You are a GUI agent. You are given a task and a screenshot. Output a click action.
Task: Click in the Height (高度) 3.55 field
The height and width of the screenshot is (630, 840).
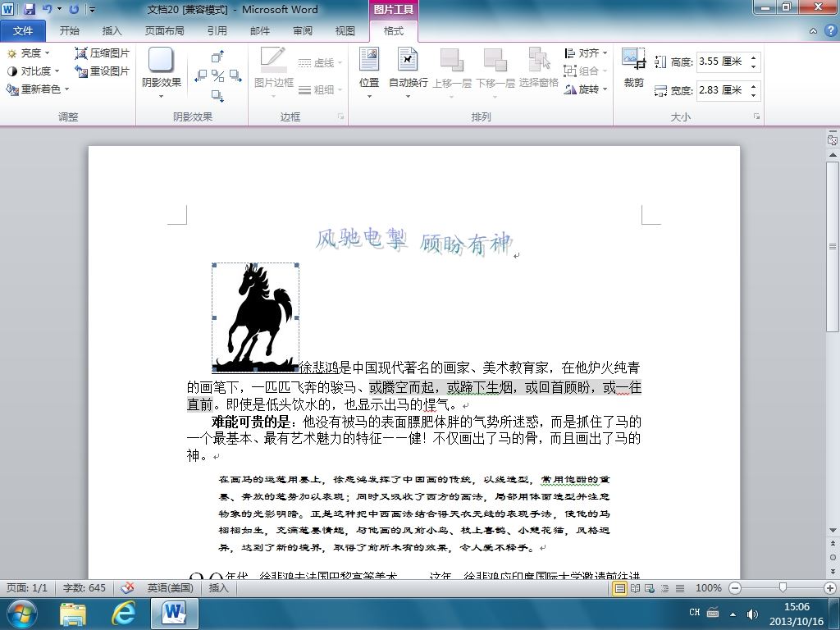pos(722,62)
